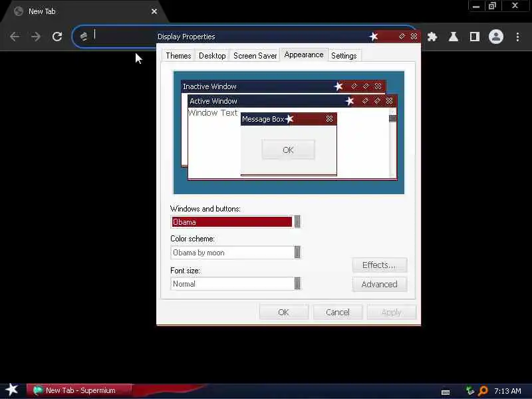532x399 pixels.
Task: Open the magnifier icon in system tray
Action: tap(483, 391)
